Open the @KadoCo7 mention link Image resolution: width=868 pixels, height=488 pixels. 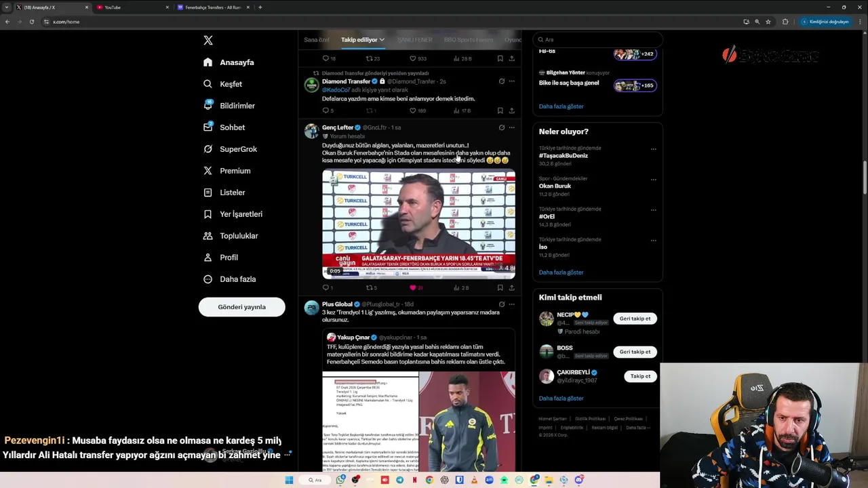(336, 90)
